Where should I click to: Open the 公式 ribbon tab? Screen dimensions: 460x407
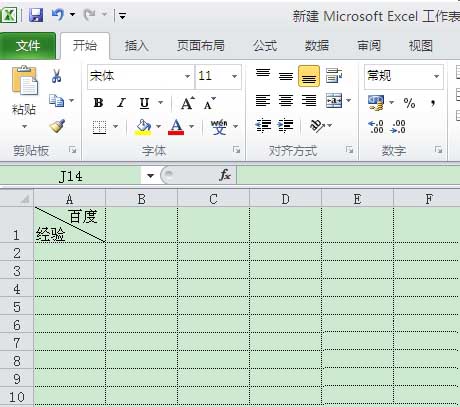(x=265, y=45)
